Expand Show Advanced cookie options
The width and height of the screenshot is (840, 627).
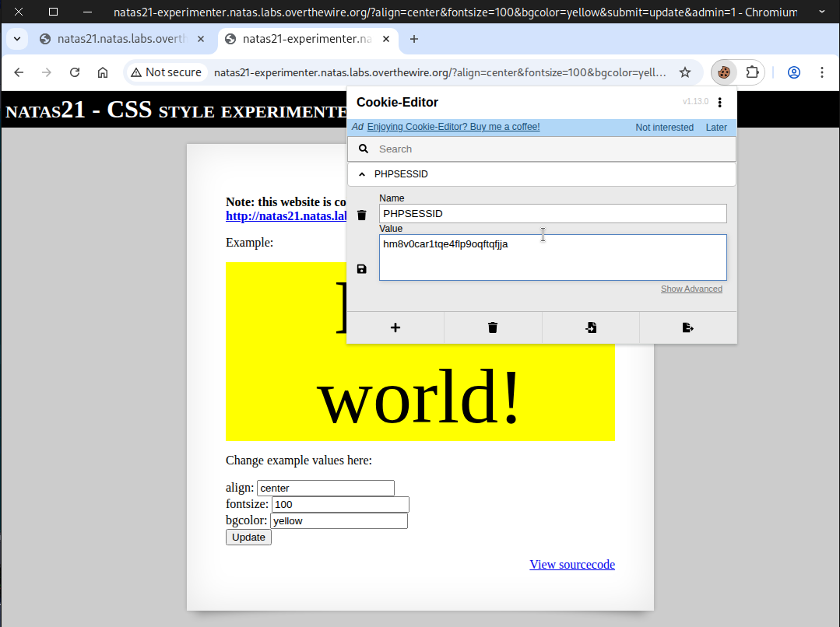pyautogui.click(x=691, y=289)
